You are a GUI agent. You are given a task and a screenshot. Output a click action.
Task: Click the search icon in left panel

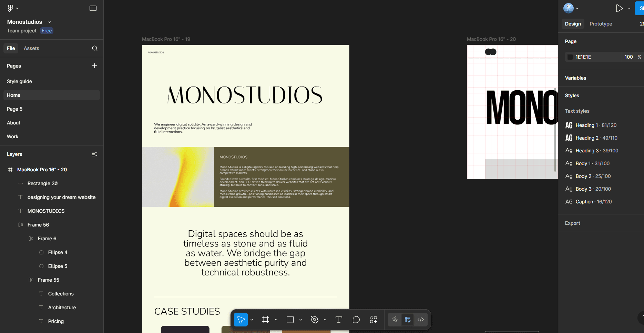point(95,48)
